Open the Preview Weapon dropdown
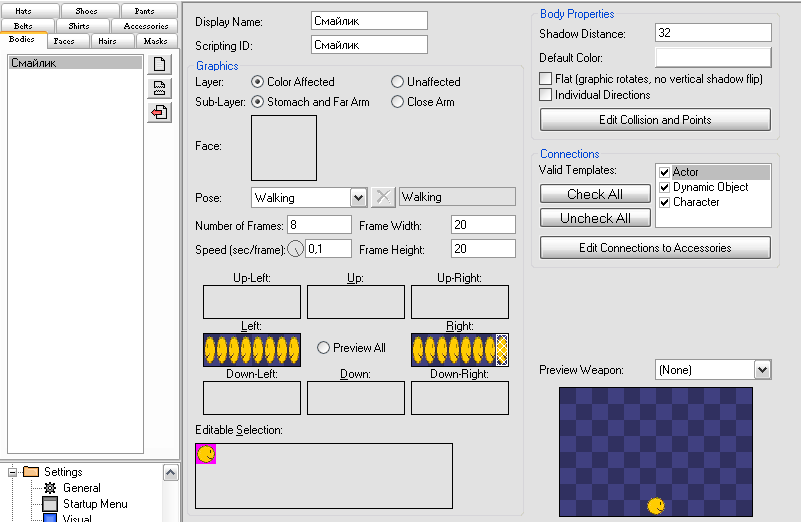The width and height of the screenshot is (801, 522). [762, 370]
